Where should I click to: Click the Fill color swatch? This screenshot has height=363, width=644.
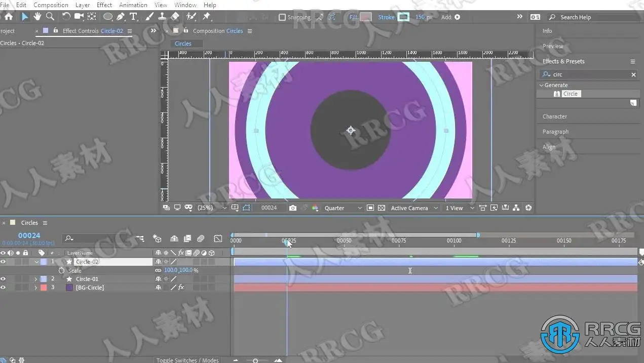click(x=366, y=17)
